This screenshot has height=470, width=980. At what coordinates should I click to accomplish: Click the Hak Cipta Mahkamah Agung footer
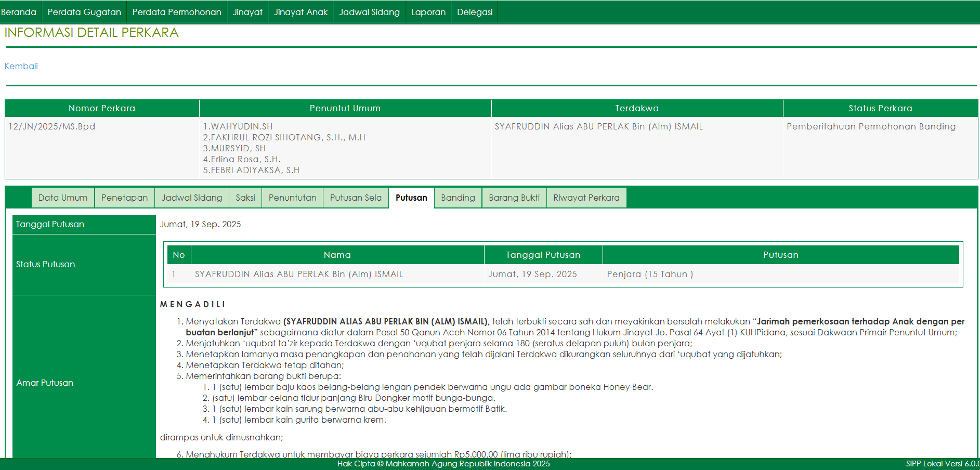pos(443,464)
